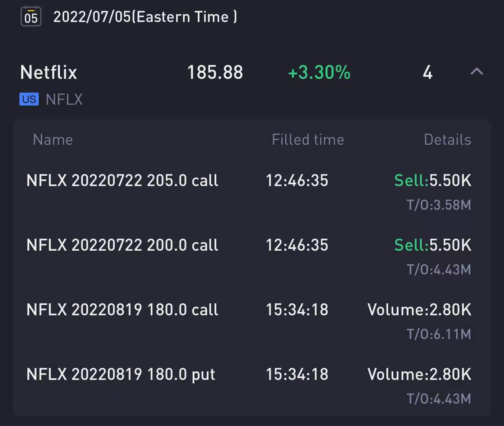Open the 2022/07/05 Eastern Time date selector

tap(145, 17)
